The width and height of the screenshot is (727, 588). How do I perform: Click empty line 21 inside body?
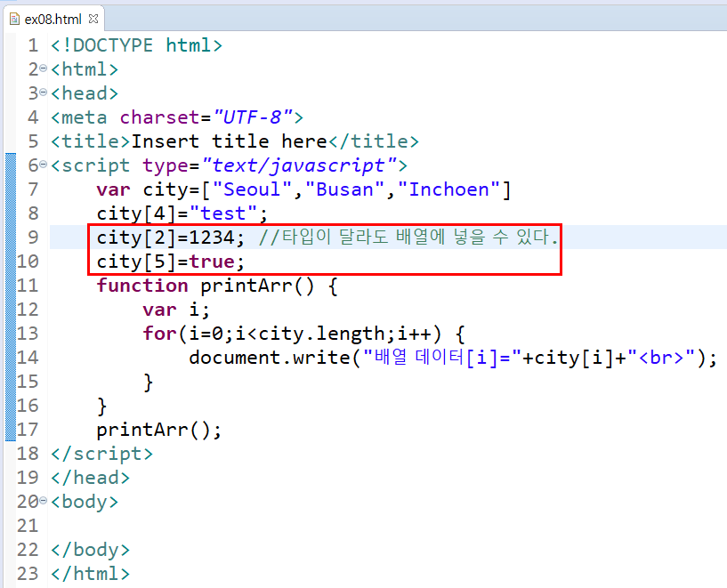(x=389, y=526)
